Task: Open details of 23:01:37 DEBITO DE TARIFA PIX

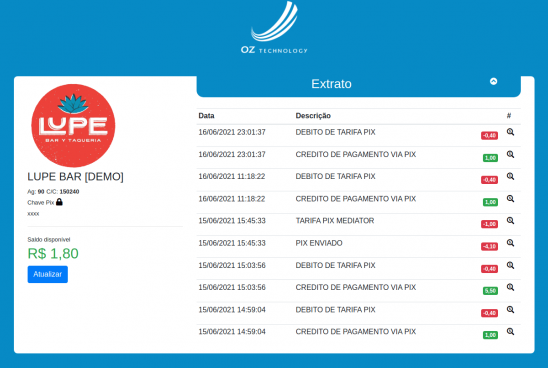Action: (x=510, y=132)
